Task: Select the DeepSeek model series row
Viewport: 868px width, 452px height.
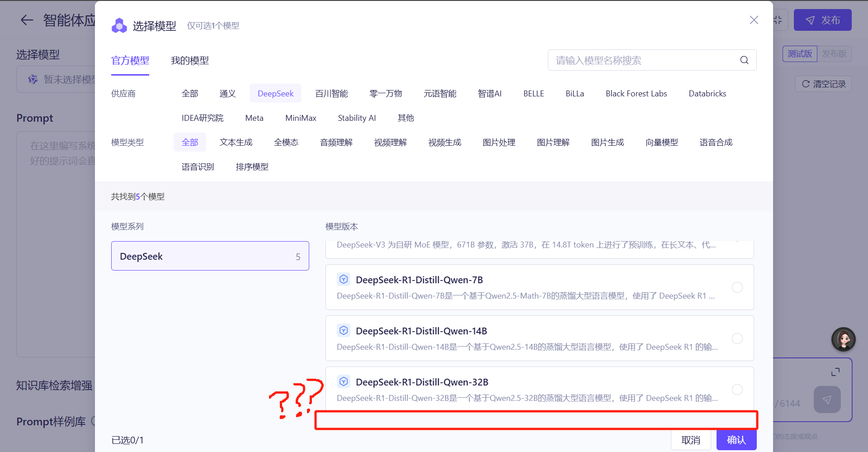Action: [210, 256]
